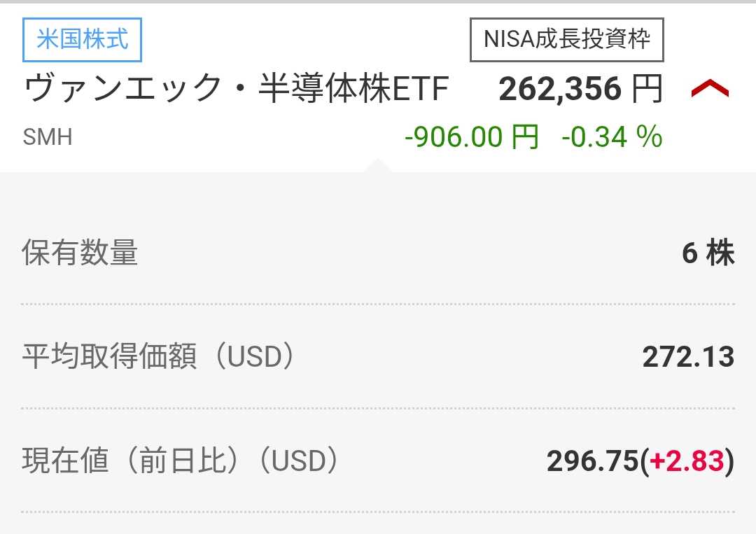Image resolution: width=756 pixels, height=534 pixels.
Task: Click dotted divider below 平均取得価額 row
Action: coord(378,408)
